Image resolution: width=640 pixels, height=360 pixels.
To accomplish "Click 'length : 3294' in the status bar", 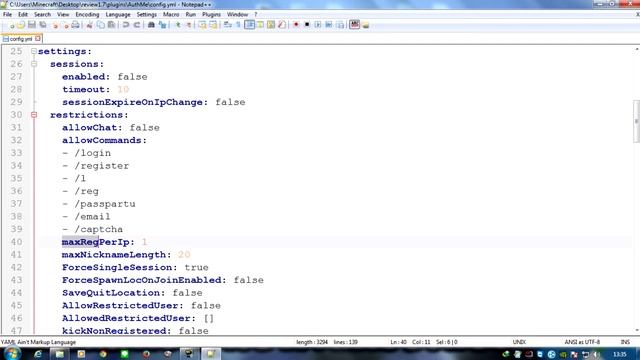I will pyautogui.click(x=312, y=342).
